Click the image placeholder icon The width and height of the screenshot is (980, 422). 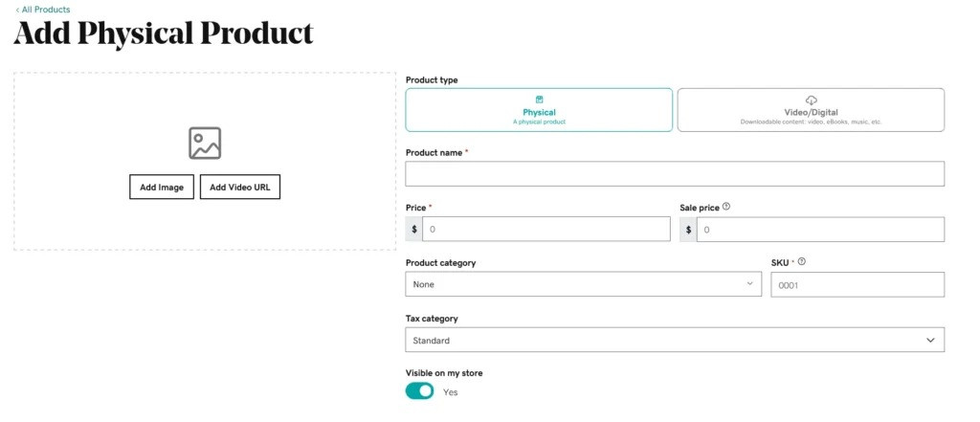click(205, 144)
